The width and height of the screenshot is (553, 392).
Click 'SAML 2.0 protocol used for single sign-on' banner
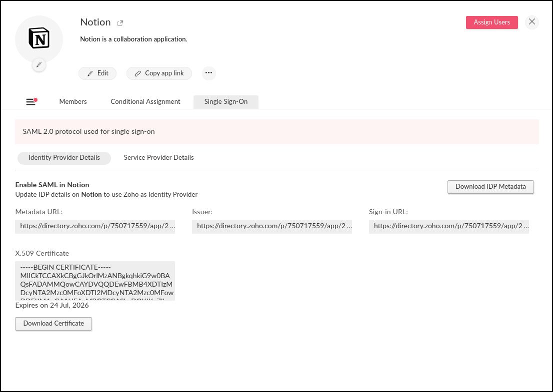pyautogui.click(x=277, y=132)
